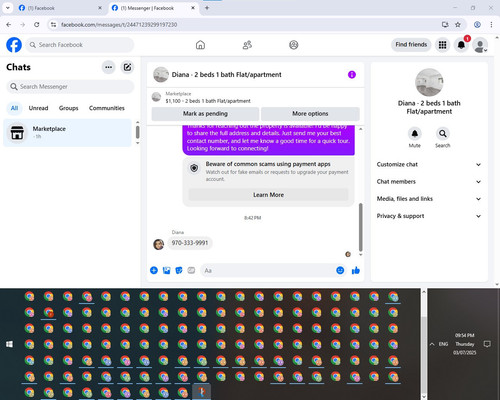Open the Groups icon in the top navigation
This screenshot has width=500, height=400.
294,45
